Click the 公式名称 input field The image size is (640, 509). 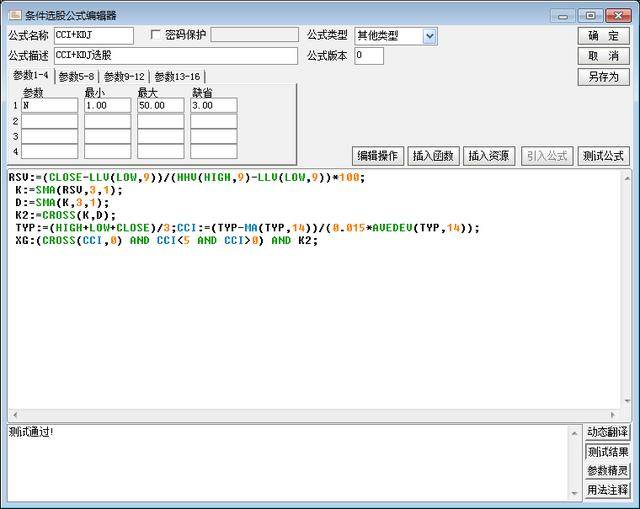(x=92, y=36)
